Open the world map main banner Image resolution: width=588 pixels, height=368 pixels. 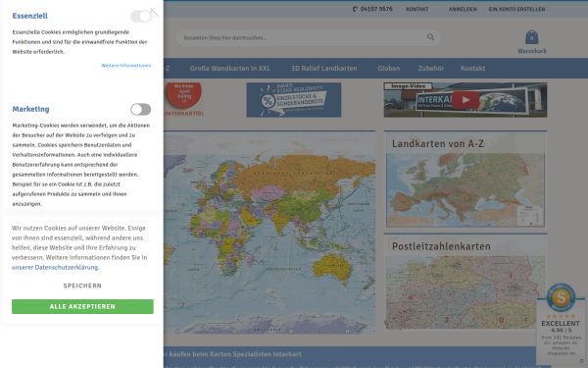click(269, 232)
